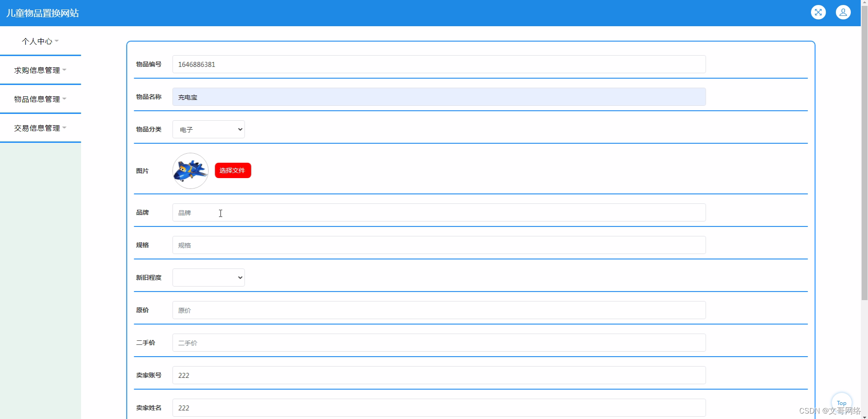Focus the 物品编号 input field
Viewport: 868px width, 419px height.
[439, 64]
